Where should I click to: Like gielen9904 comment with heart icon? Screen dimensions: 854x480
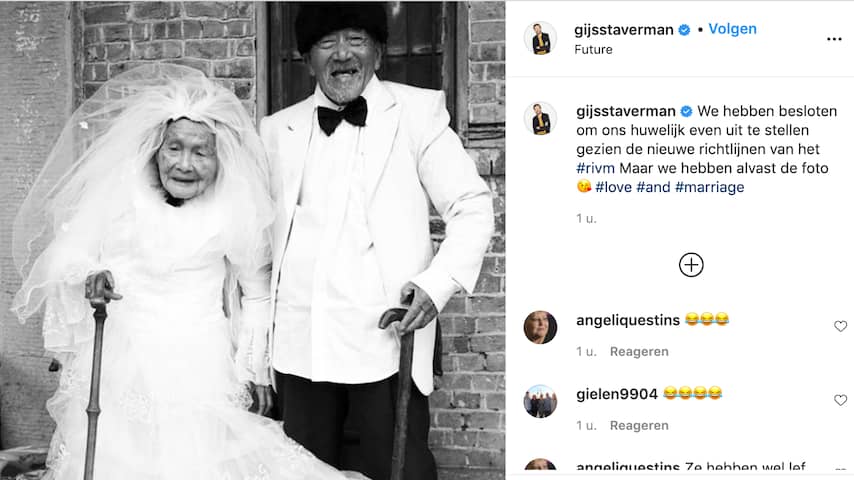tap(840, 400)
